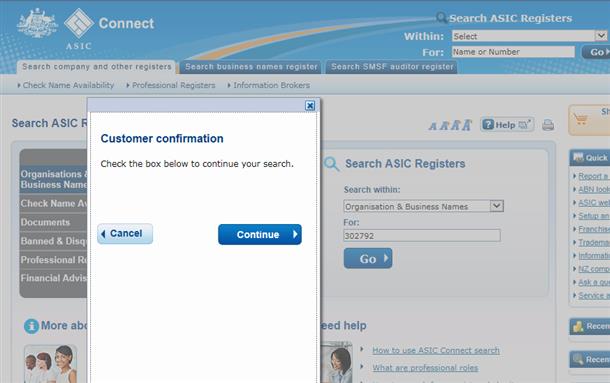Select Financial Advisers sidebar item
Viewport: 610px width, 383px height.
(54, 278)
